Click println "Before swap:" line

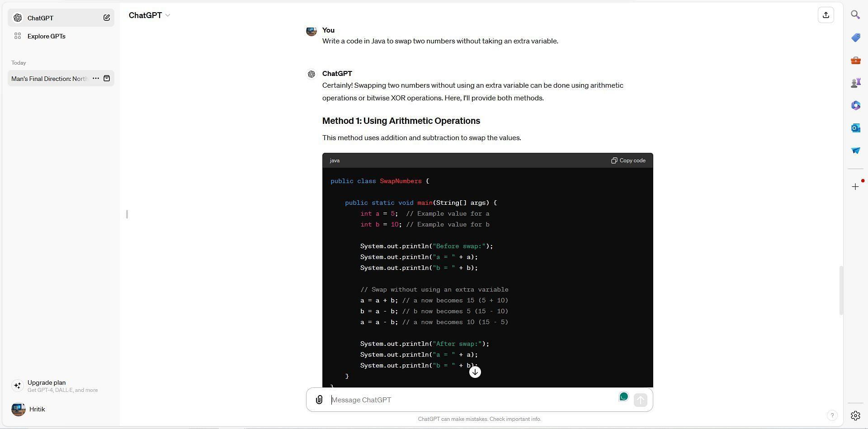[x=426, y=246]
